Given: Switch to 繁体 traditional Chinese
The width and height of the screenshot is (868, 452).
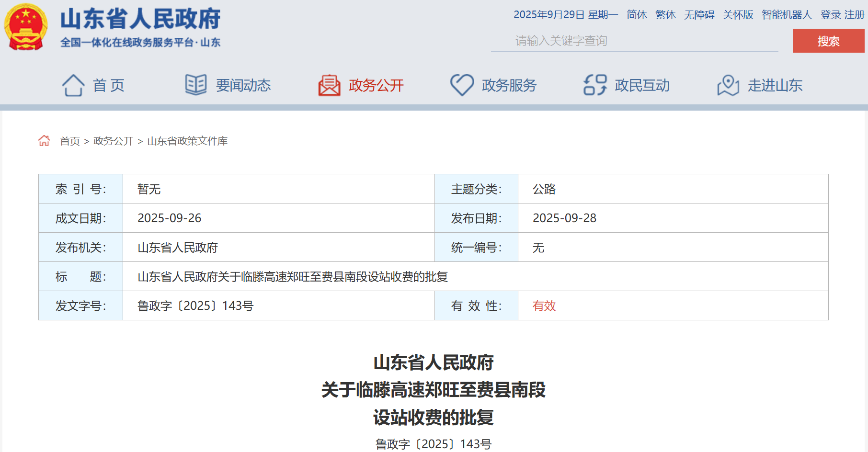Looking at the screenshot, I should coord(665,15).
